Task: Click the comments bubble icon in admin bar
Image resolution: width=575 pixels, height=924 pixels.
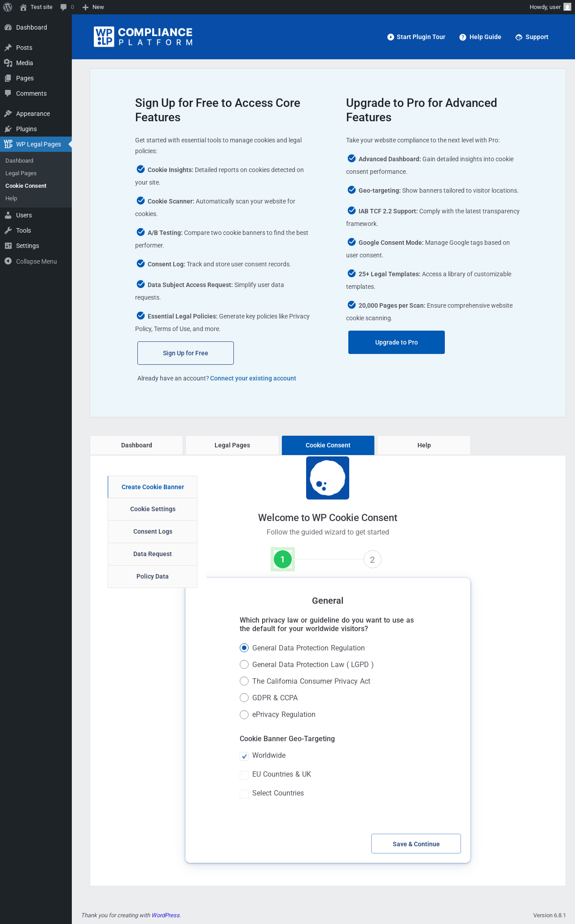Action: pos(63,7)
